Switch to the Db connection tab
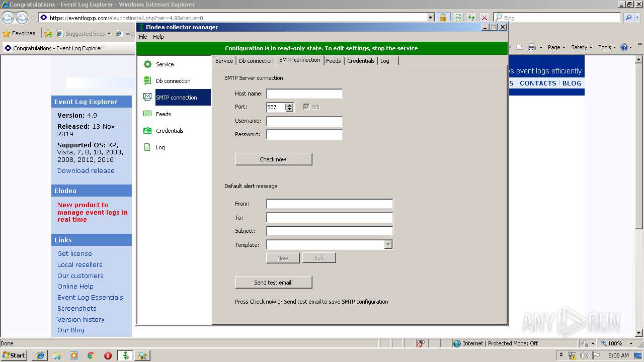Viewport: 644px width, 362px height. 256,61
